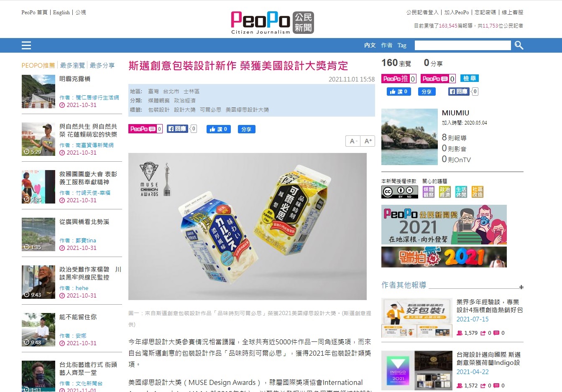Open 明霸克露橋 bridge thumbnail
The width and height of the screenshot is (562, 392).
[38, 92]
